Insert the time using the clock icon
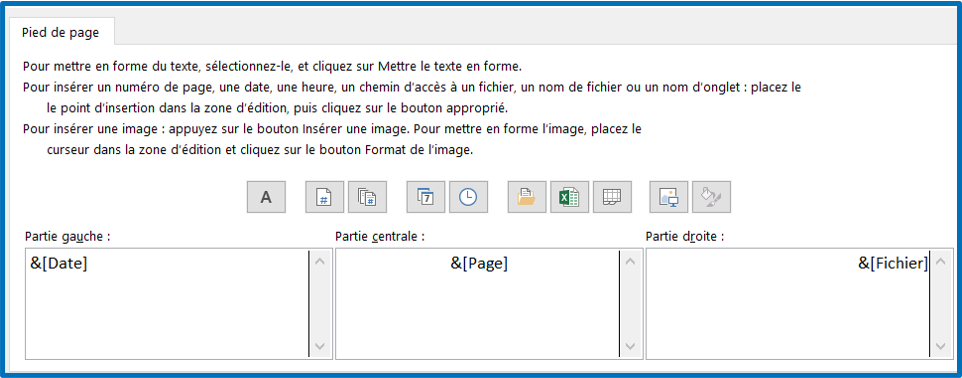The width and height of the screenshot is (962, 378). click(468, 197)
